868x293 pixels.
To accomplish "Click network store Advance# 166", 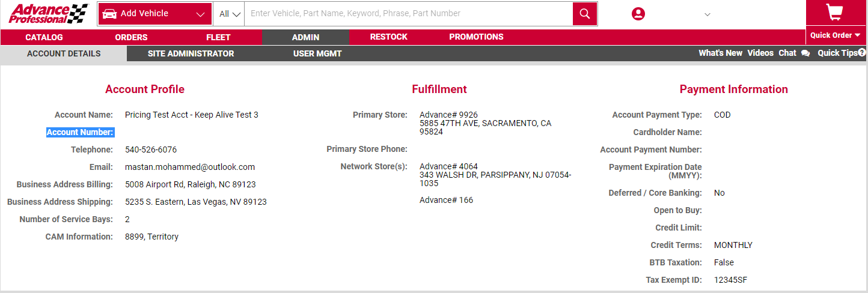I will click(x=446, y=200).
